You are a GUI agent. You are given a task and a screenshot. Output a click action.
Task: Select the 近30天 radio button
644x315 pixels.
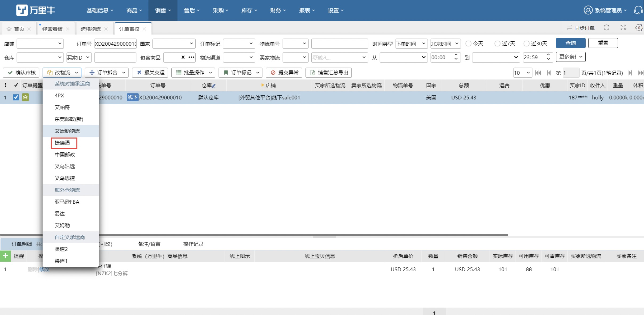(x=526, y=44)
